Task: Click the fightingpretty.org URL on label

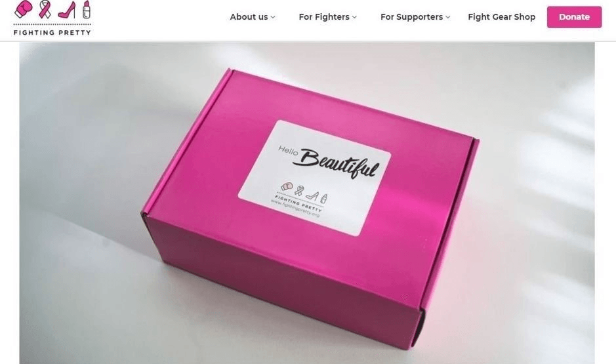Action: 295,209
